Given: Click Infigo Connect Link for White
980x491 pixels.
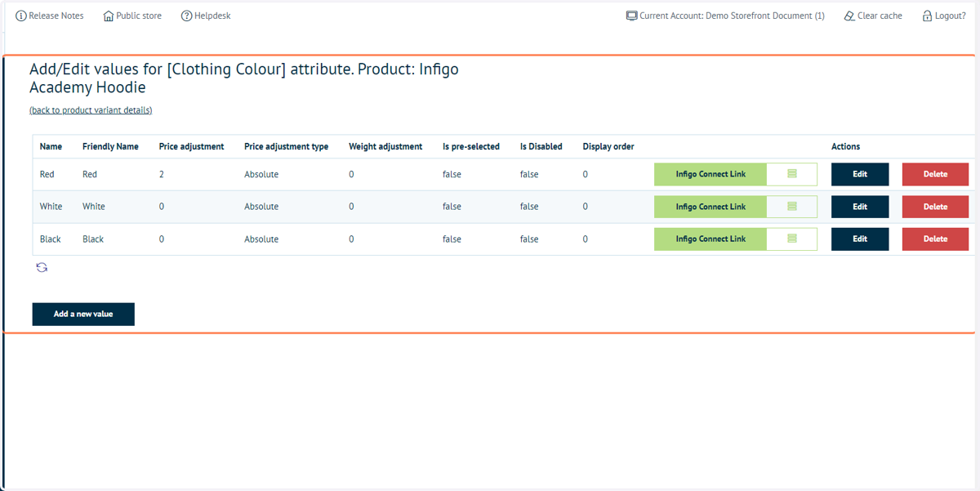Looking at the screenshot, I should [x=710, y=207].
